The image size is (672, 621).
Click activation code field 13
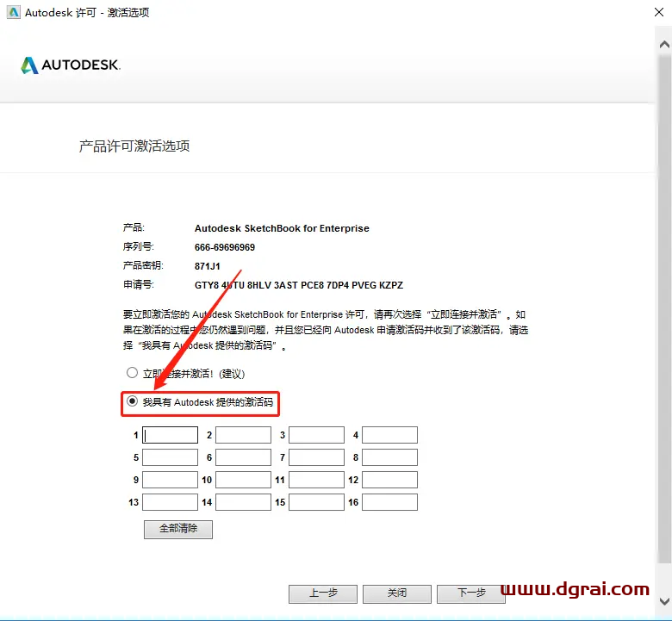tap(170, 502)
